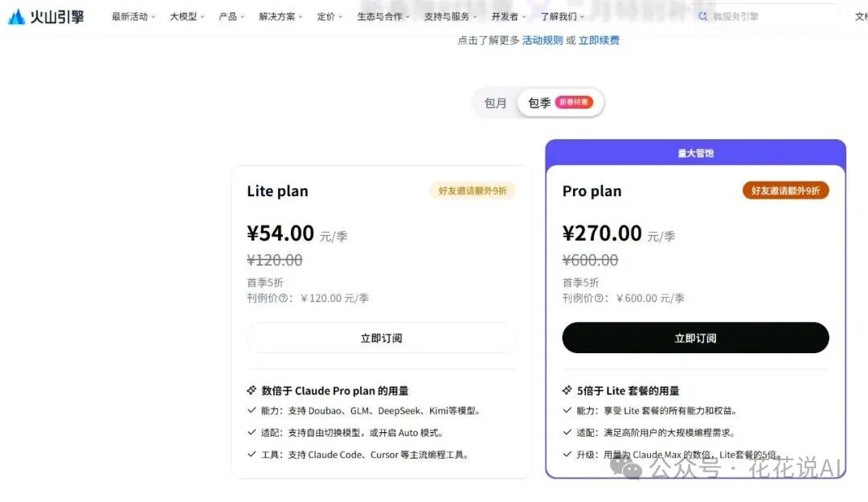Open the 支持与服务 dropdown
This screenshot has height=502, width=868.
tap(450, 16)
